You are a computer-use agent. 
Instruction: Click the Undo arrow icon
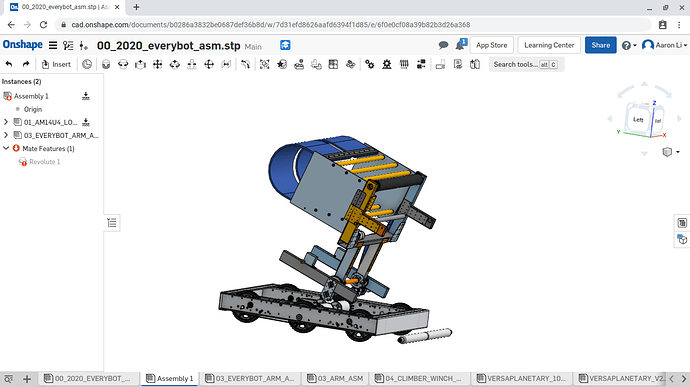(9, 64)
